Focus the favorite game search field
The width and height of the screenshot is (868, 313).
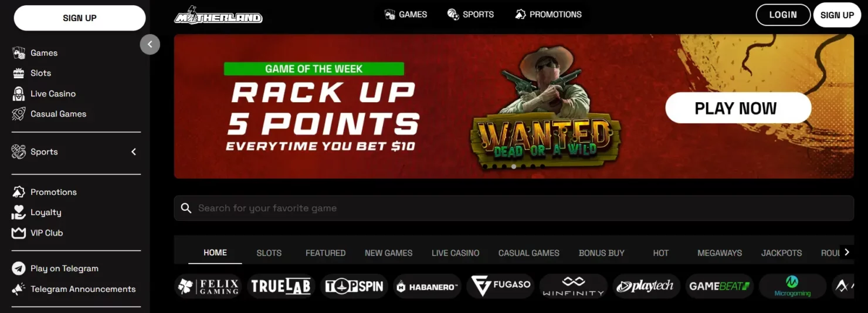click(514, 208)
